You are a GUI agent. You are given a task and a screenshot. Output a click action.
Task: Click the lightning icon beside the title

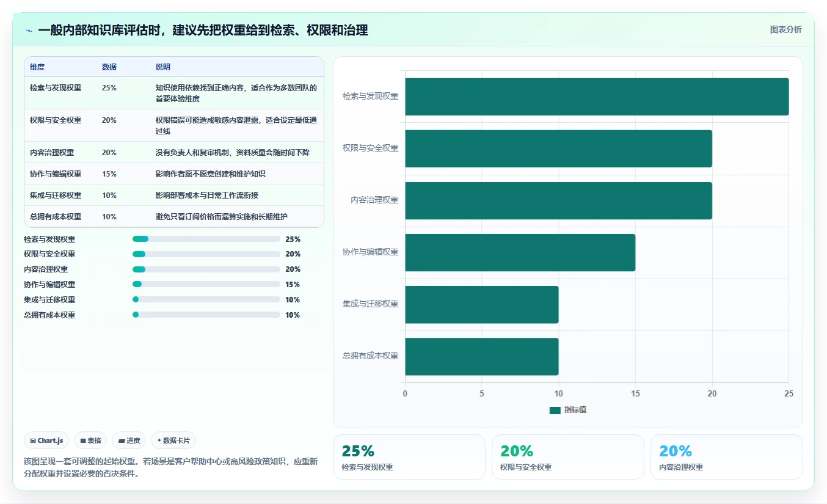tap(29, 31)
